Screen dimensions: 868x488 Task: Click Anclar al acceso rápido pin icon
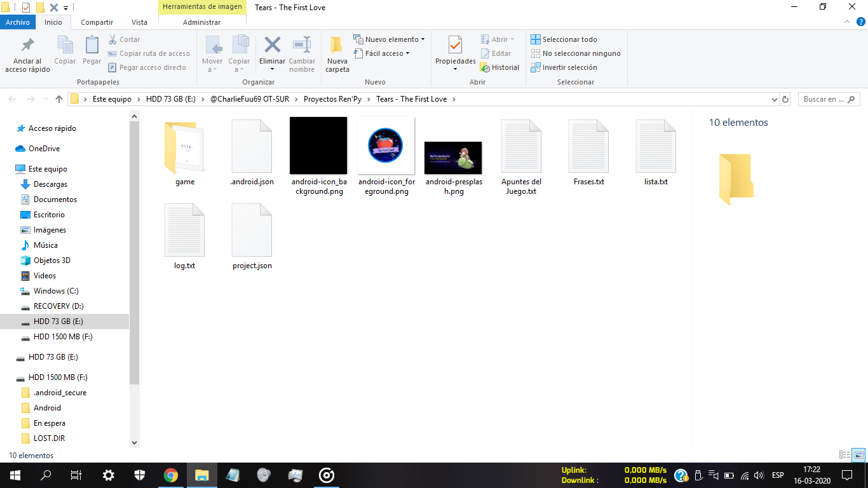click(x=27, y=46)
